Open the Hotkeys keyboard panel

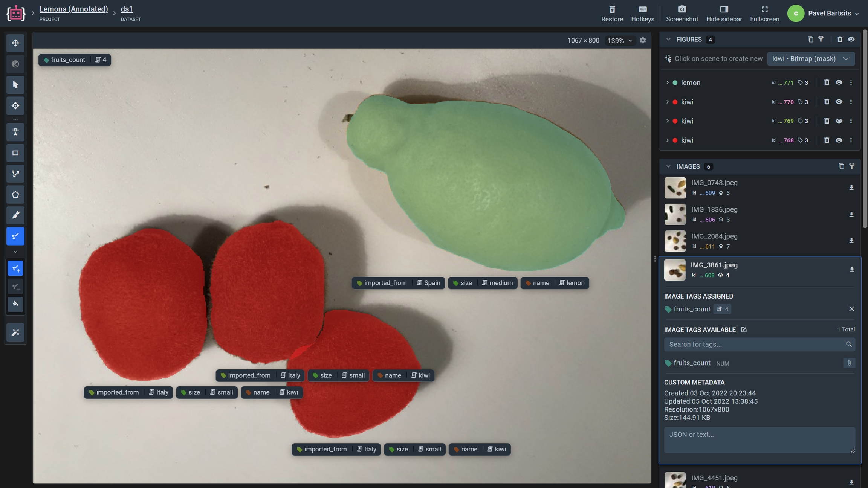pyautogui.click(x=642, y=9)
